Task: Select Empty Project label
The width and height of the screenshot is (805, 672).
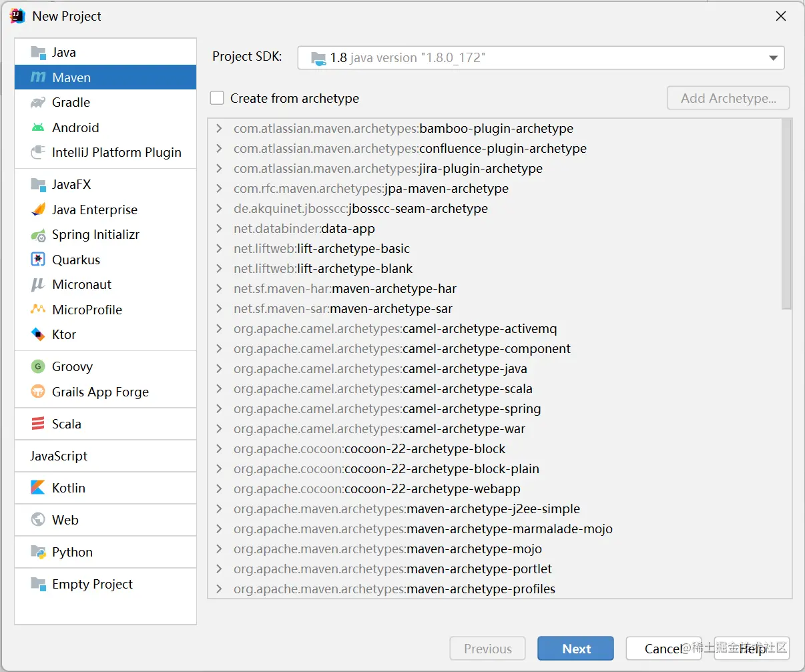Action: (92, 584)
